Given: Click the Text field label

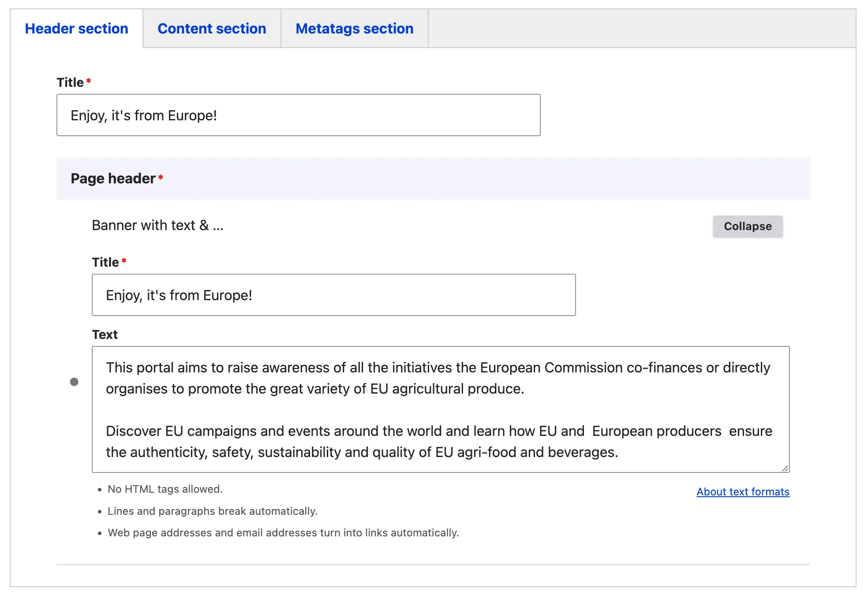Looking at the screenshot, I should (x=105, y=335).
